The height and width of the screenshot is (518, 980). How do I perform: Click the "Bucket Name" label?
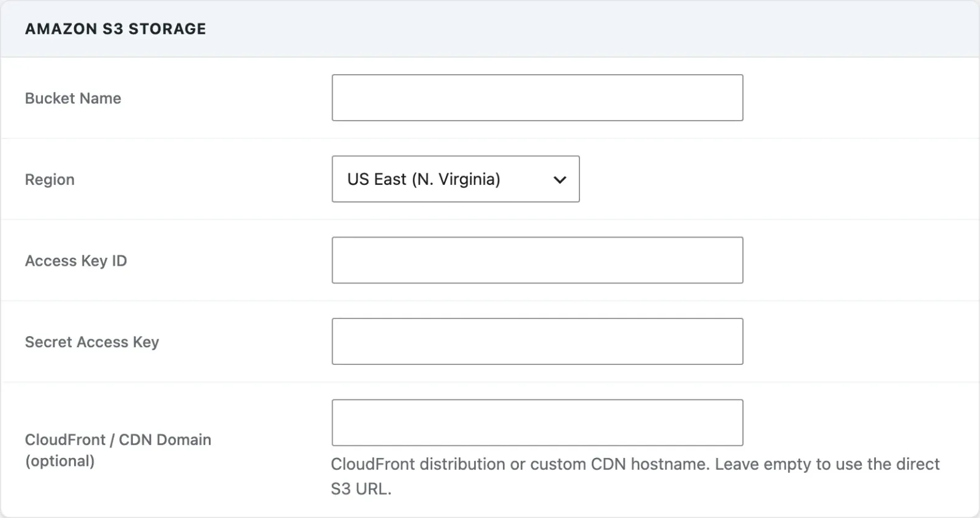pyautogui.click(x=73, y=98)
